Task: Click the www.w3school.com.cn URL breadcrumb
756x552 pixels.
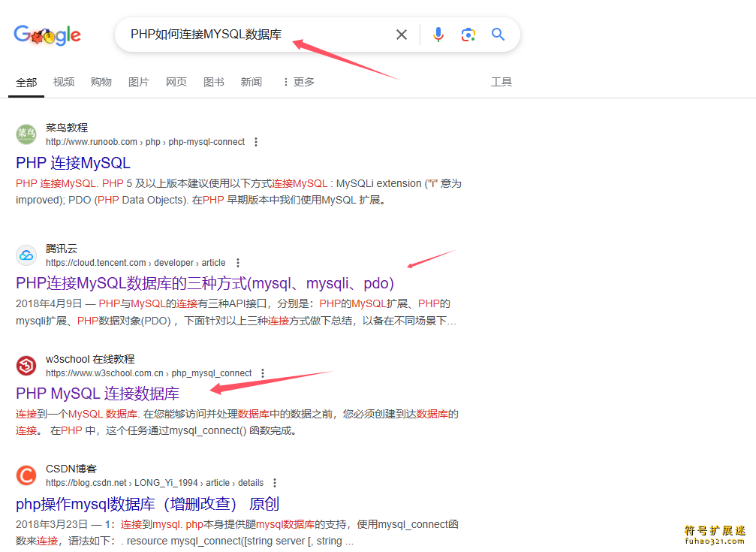Action: coord(149,373)
